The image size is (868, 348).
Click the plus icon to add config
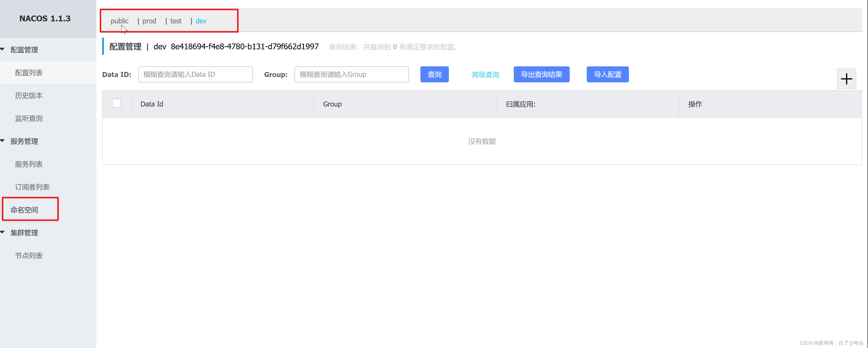point(846,79)
